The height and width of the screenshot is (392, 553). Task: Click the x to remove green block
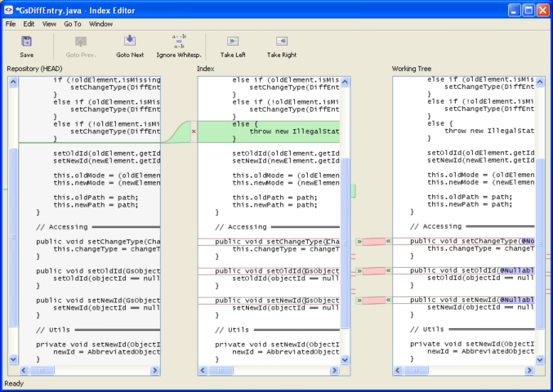[x=194, y=131]
